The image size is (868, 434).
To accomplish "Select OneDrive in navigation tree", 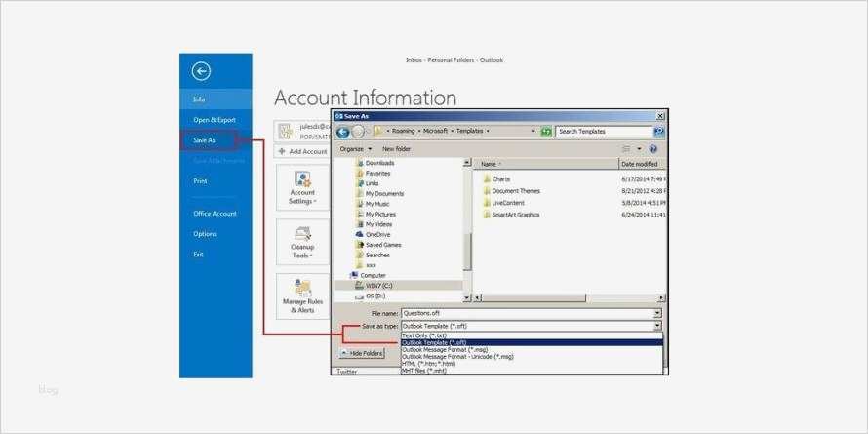I will click(377, 235).
